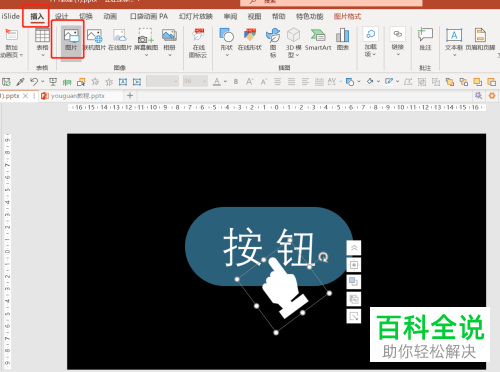Image resolution: width=500 pixels, height=372 pixels.
Task: Select the white pointing hand image
Action: 284,287
